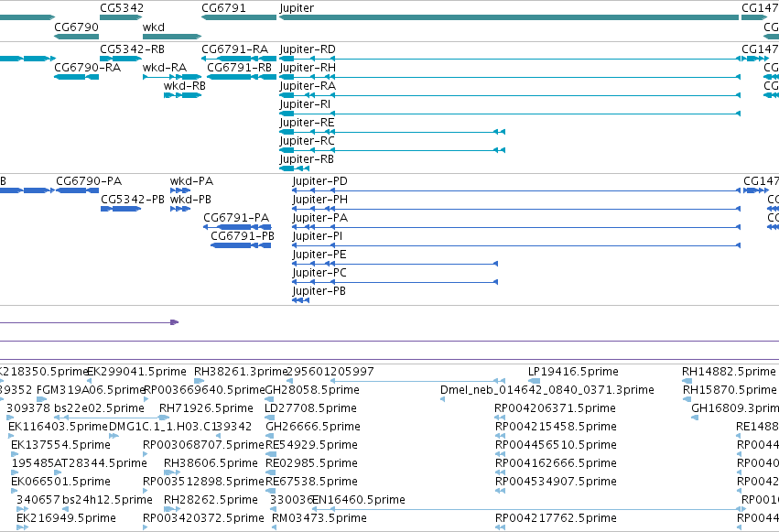Select transcript Jupiter-RI
779x532 pixels.
coord(510,114)
